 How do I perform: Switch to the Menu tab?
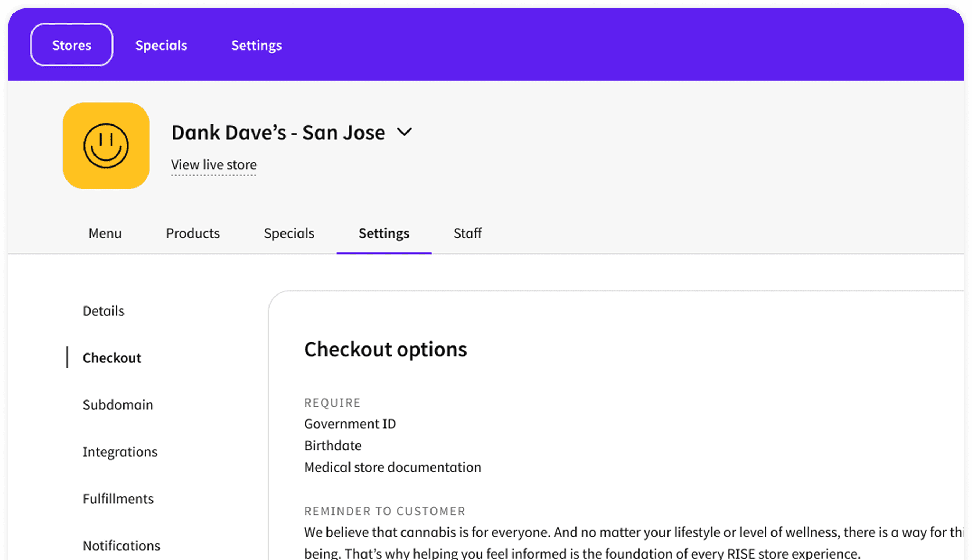coord(105,233)
